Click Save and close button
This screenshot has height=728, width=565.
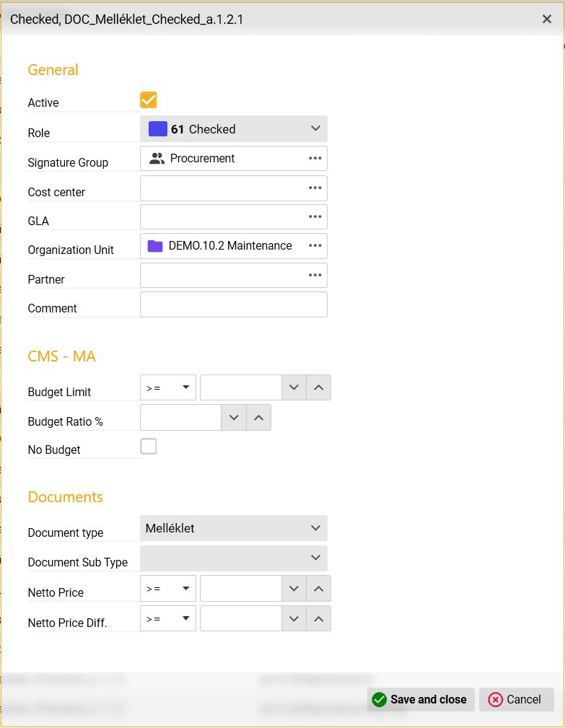coord(420,699)
